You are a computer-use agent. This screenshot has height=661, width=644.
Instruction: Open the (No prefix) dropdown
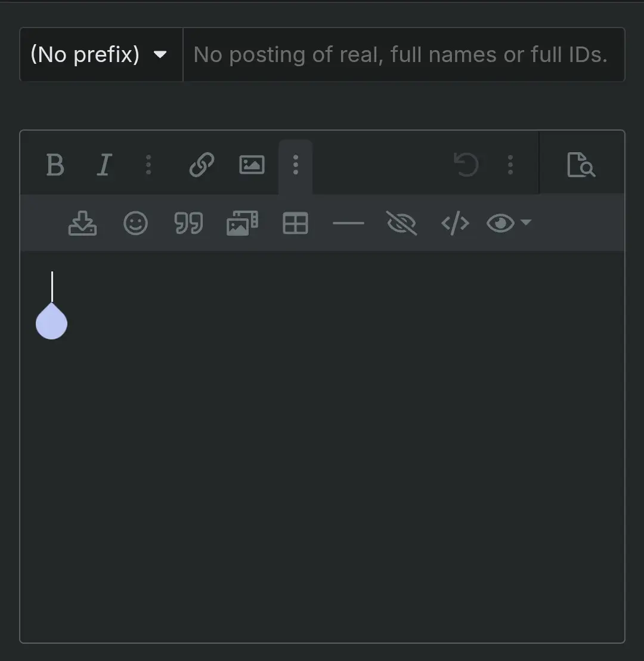tap(101, 54)
